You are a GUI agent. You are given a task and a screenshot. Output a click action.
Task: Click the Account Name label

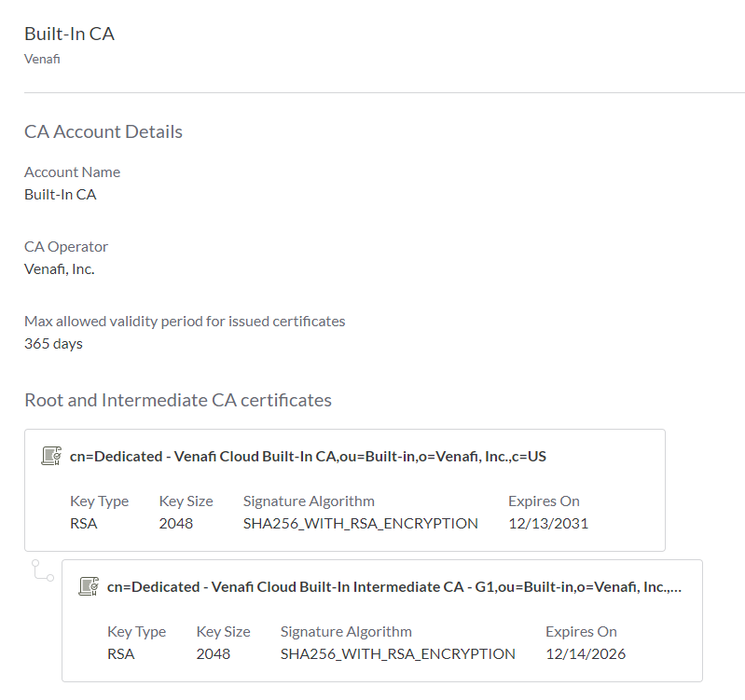pyautogui.click(x=72, y=172)
